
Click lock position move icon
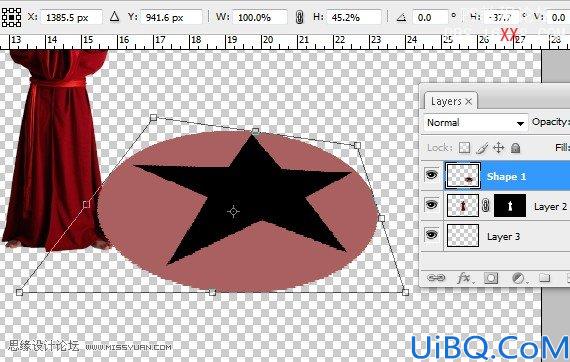click(498, 148)
